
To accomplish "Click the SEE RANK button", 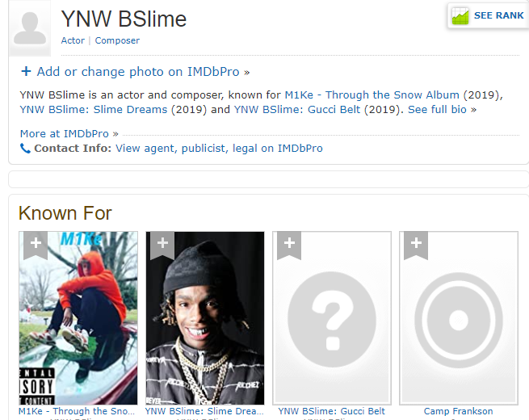I will [488, 15].
